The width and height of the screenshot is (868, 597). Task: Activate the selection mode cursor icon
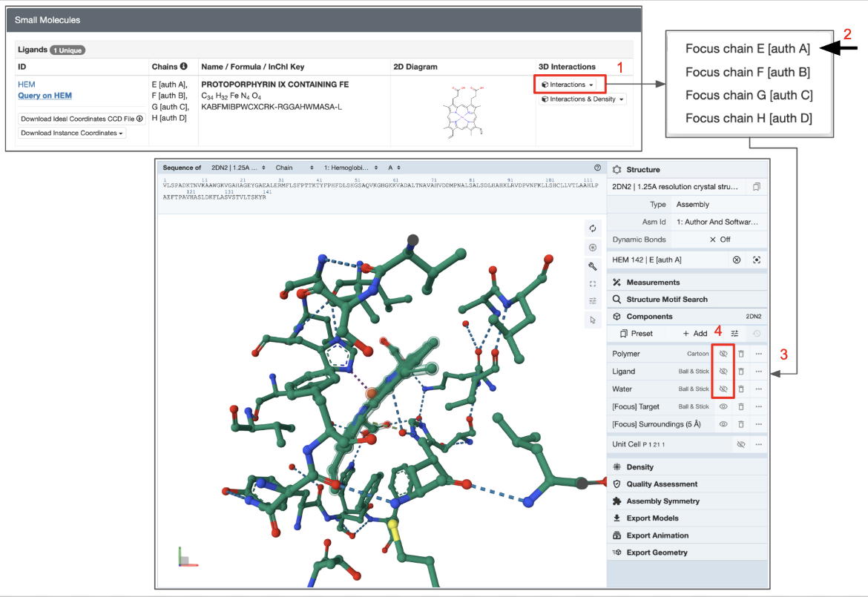(x=592, y=320)
